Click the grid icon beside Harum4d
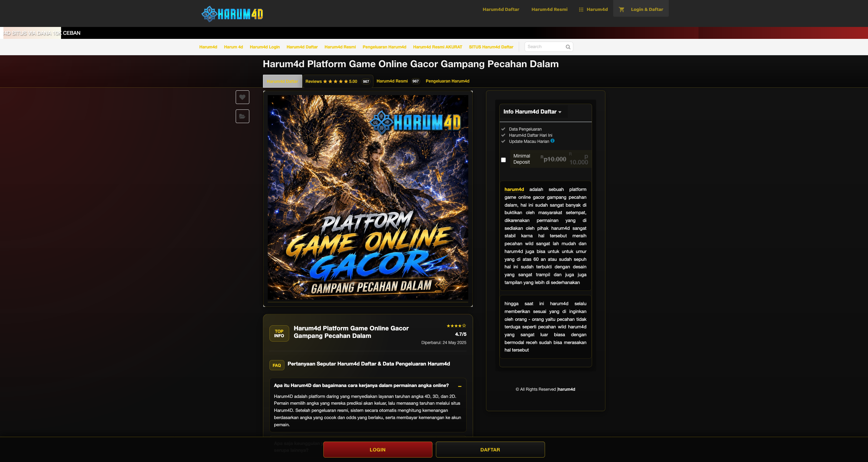This screenshot has width=868, height=462. [x=581, y=10]
